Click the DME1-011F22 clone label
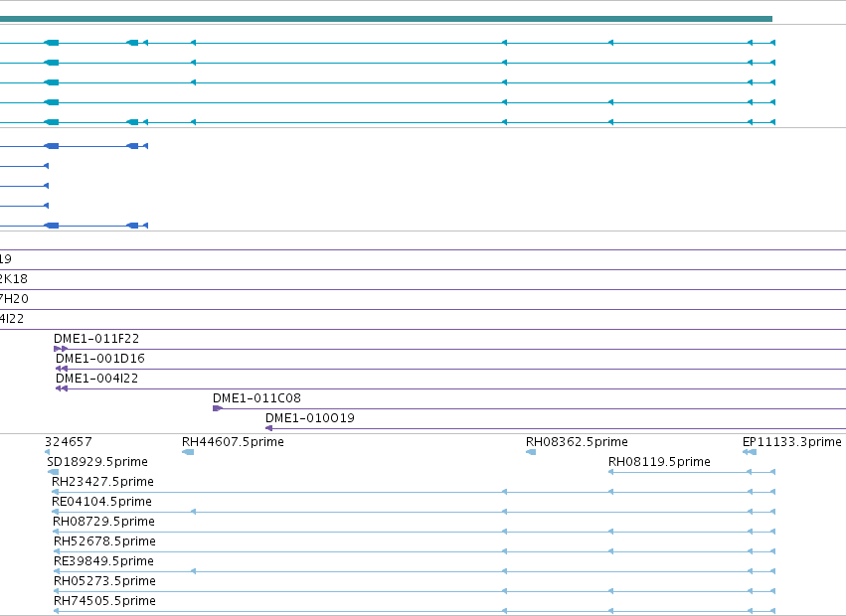The image size is (846, 616). [96, 339]
